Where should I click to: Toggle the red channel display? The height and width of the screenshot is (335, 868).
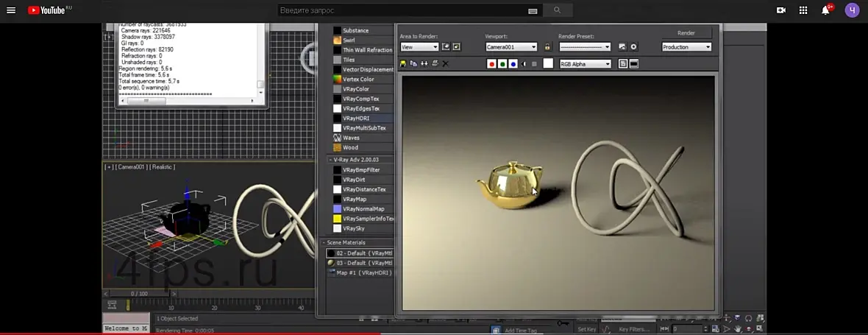[x=491, y=64]
